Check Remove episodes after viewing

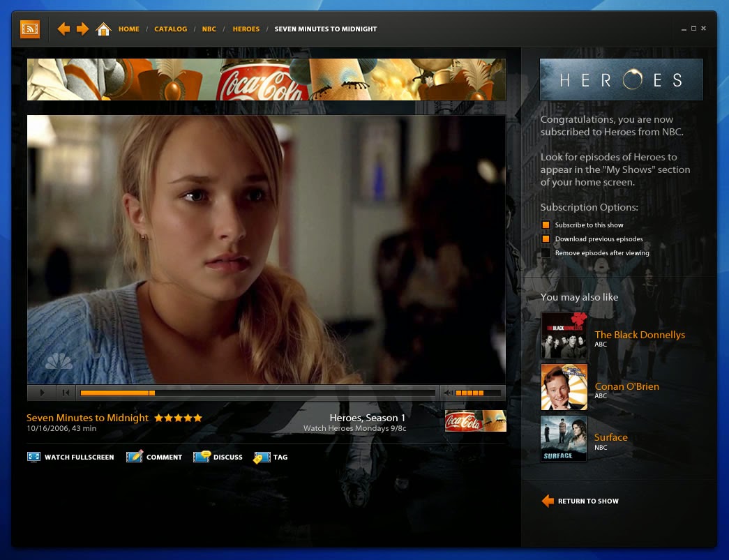(x=546, y=253)
